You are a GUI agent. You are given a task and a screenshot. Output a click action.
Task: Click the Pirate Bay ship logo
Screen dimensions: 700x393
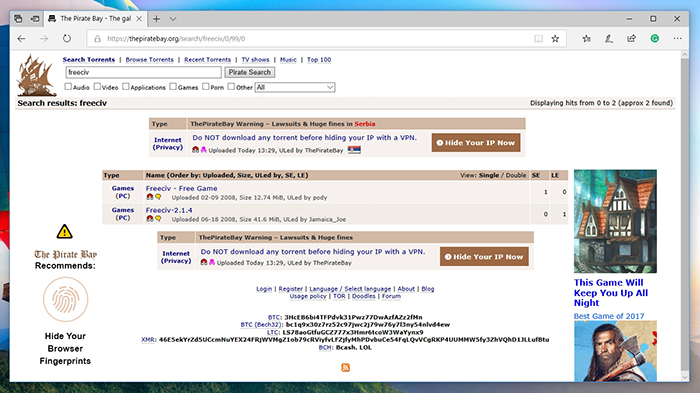pos(37,75)
